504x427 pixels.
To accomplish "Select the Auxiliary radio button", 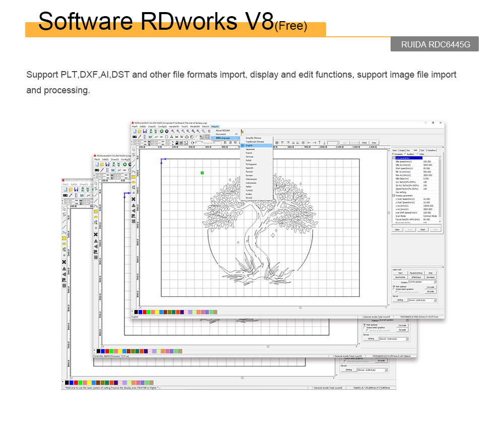I will click(x=405, y=154).
